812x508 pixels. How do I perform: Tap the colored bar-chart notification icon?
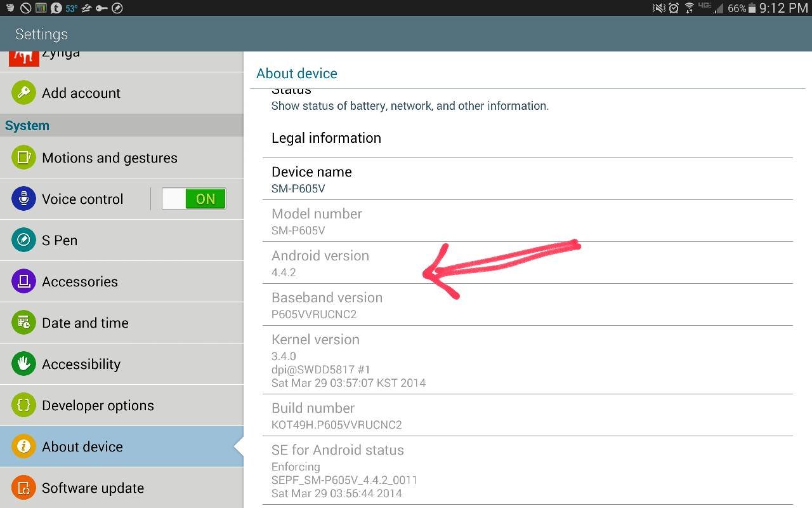tap(41, 8)
